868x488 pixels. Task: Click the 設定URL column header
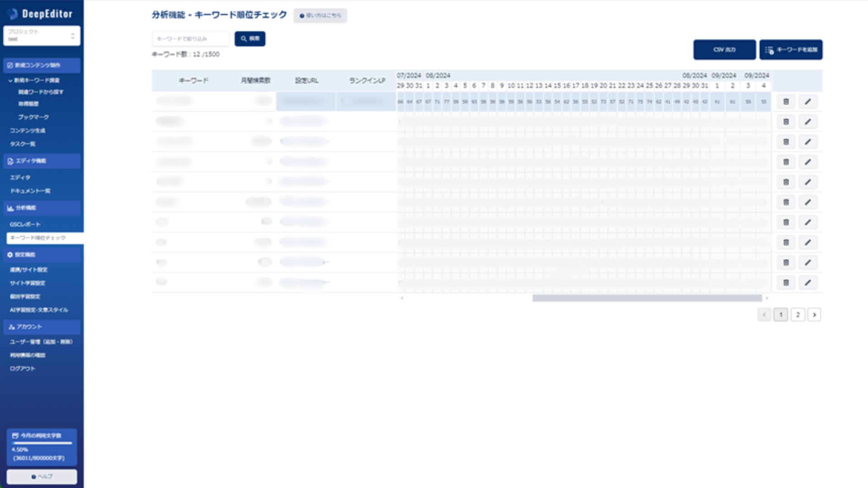tap(307, 81)
